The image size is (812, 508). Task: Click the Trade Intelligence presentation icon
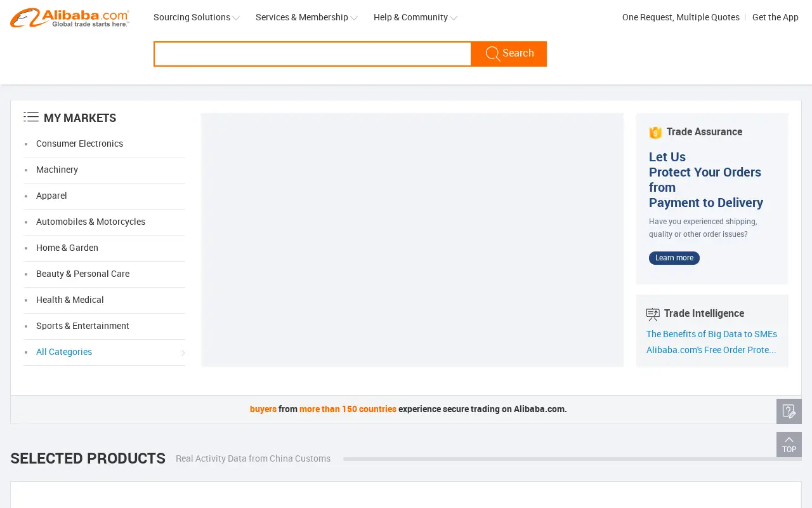pyautogui.click(x=653, y=314)
